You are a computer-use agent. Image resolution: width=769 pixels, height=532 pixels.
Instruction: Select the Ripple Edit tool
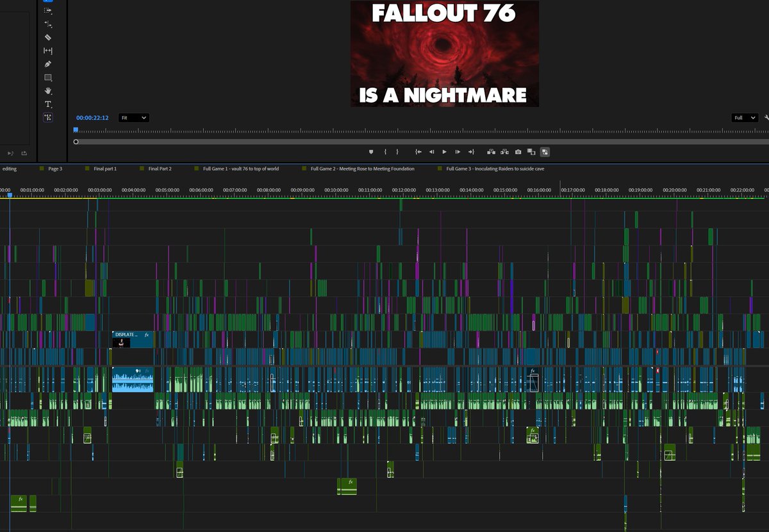click(48, 24)
